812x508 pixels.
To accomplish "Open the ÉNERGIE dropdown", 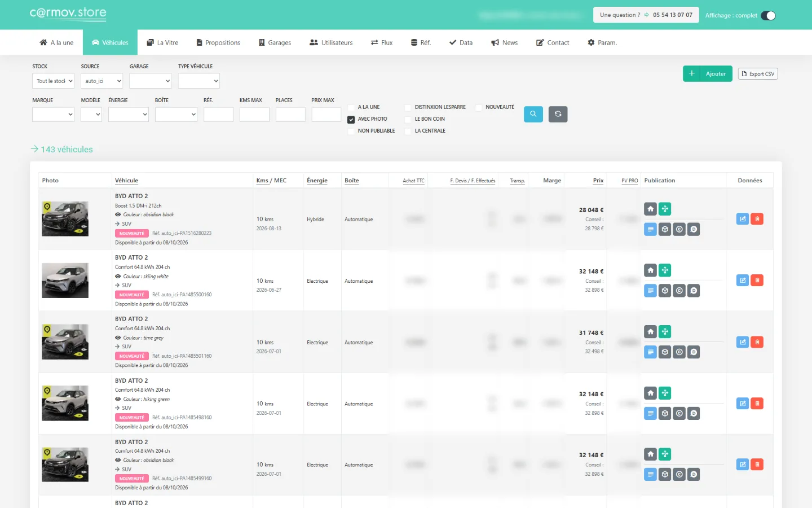I will click(x=129, y=115).
